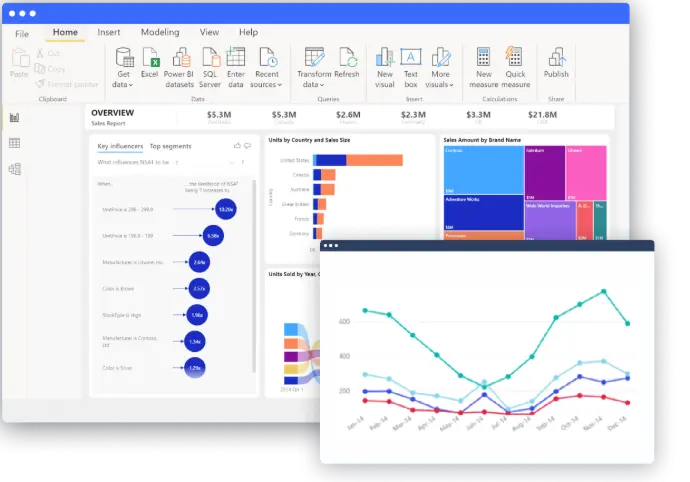Insert a Text box
This screenshot has width=690, height=482.
tap(411, 67)
